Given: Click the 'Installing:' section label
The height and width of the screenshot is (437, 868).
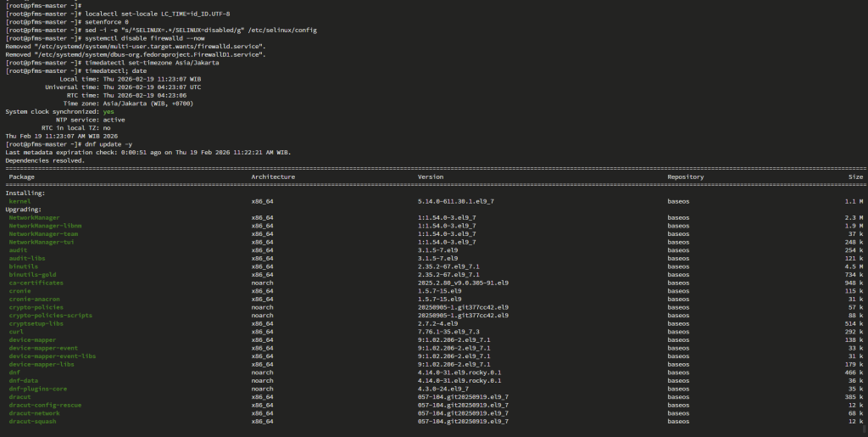Looking at the screenshot, I should pos(25,193).
